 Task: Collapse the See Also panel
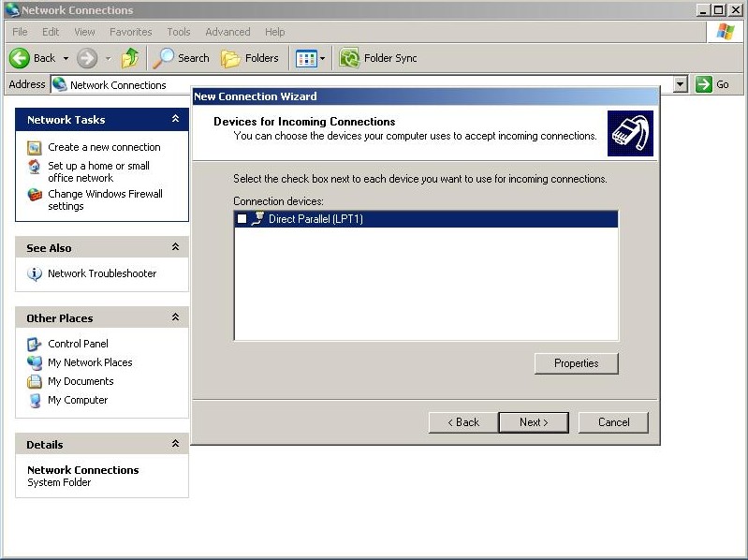(175, 247)
